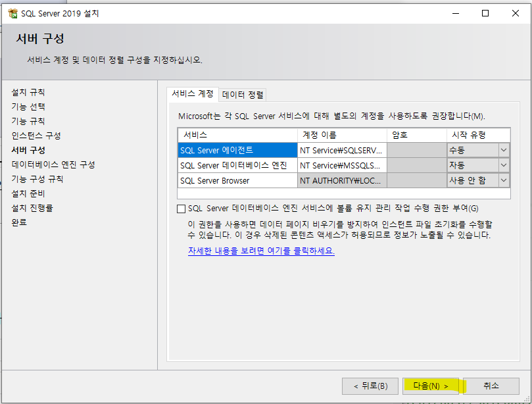The width and height of the screenshot is (532, 404).
Task: Select 설치 규칙 step in sidebar
Action: pos(28,92)
